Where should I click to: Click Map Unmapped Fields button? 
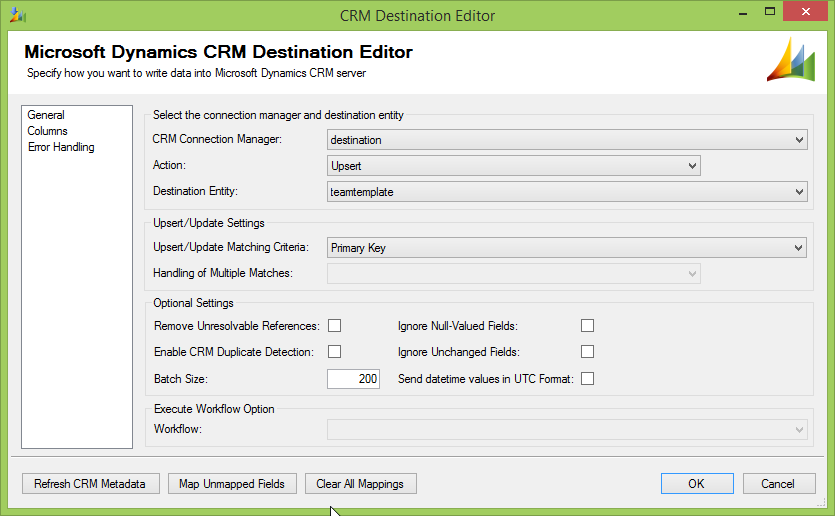(232, 484)
